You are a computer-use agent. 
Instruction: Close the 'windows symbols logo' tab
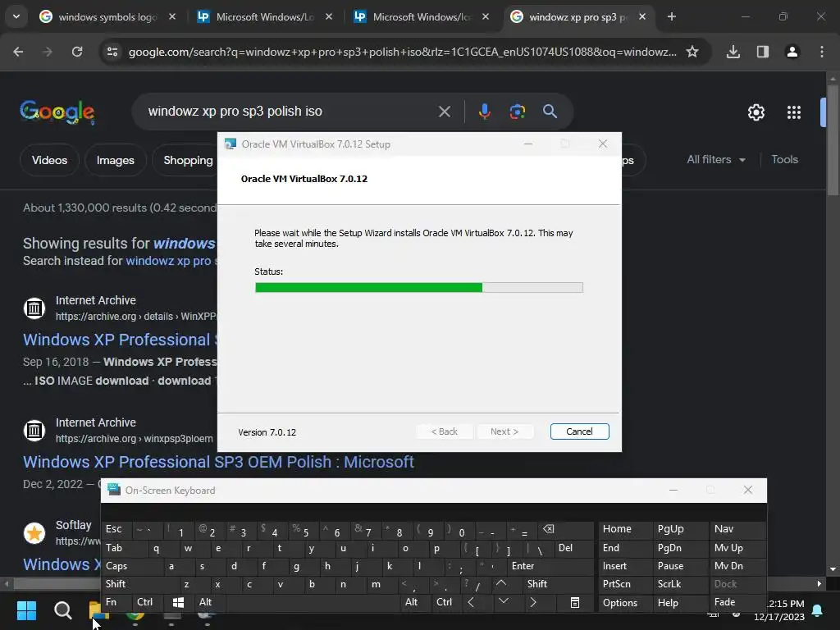(x=172, y=16)
